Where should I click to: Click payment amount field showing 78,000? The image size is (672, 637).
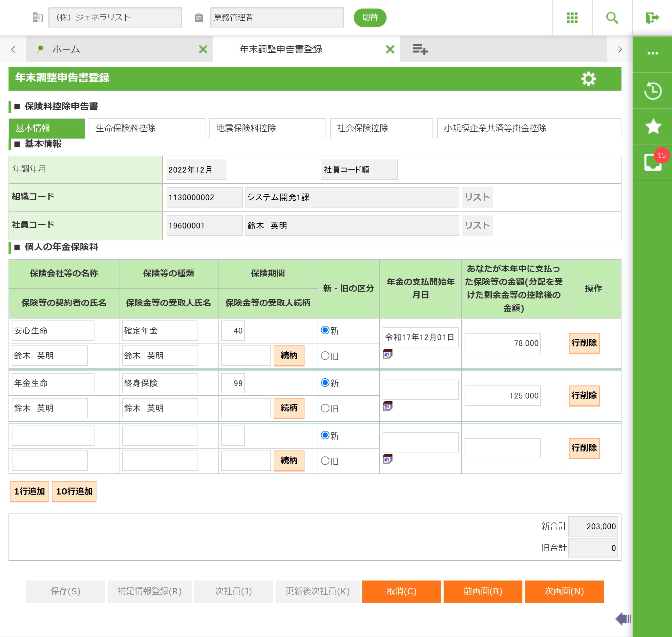502,343
